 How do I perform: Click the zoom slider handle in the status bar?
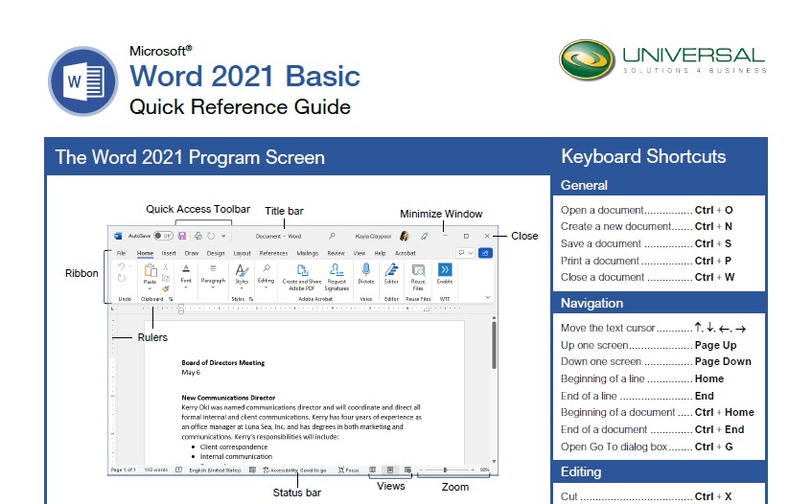point(445,470)
